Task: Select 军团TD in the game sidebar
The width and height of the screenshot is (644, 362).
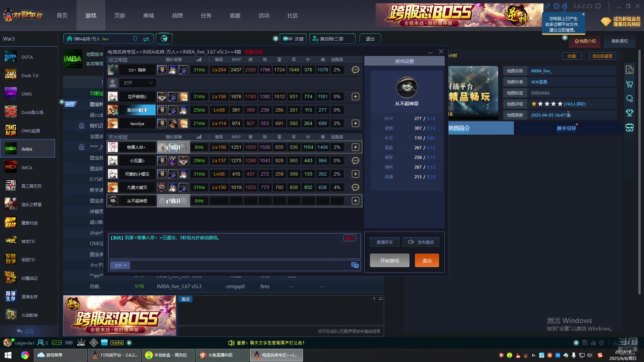Action: (x=28, y=260)
